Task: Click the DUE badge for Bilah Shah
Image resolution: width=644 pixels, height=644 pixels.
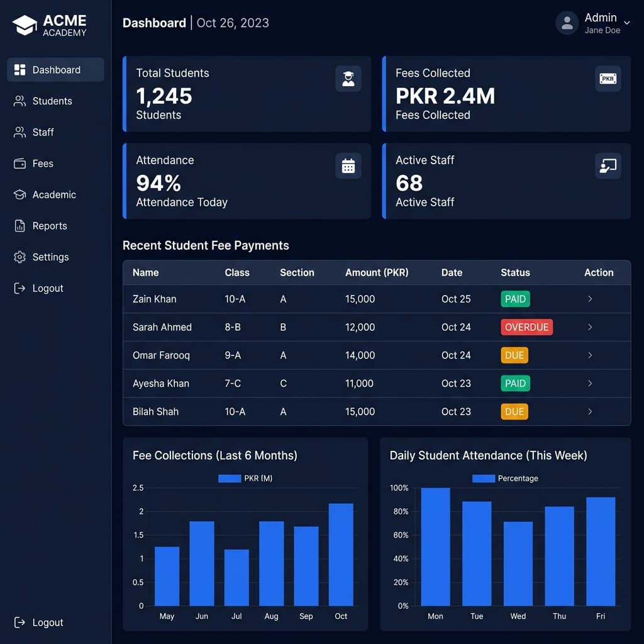Action: tap(514, 411)
